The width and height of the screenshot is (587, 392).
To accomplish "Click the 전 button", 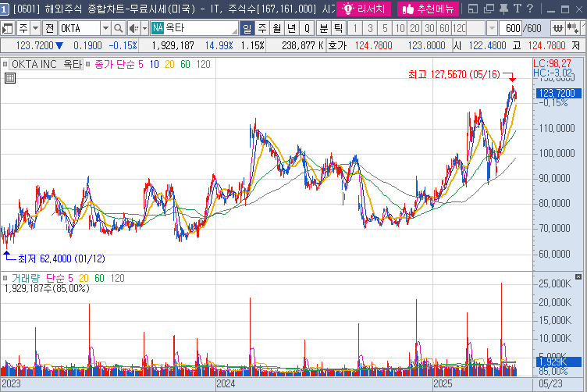I will pos(50,28).
